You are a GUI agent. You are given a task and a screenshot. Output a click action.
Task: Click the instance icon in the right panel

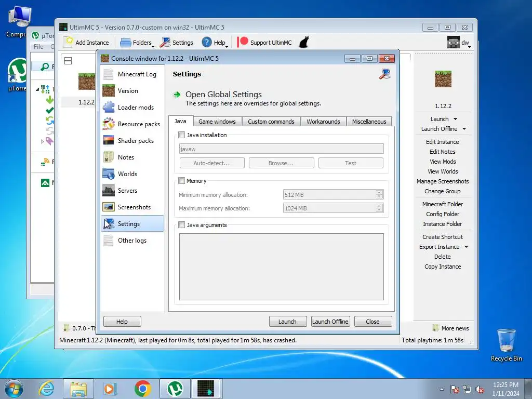pyautogui.click(x=443, y=79)
